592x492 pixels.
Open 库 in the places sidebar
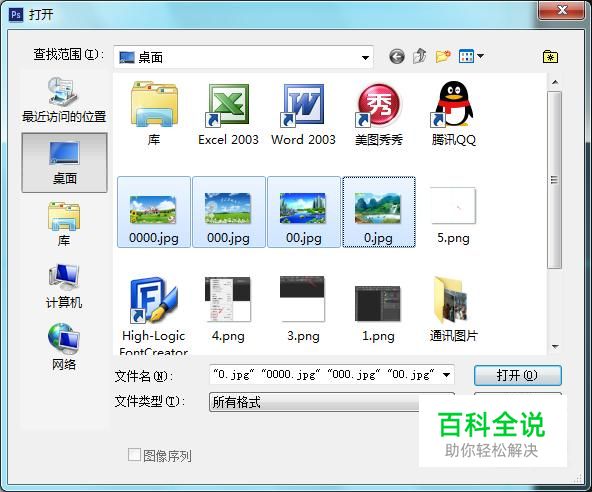[x=64, y=224]
